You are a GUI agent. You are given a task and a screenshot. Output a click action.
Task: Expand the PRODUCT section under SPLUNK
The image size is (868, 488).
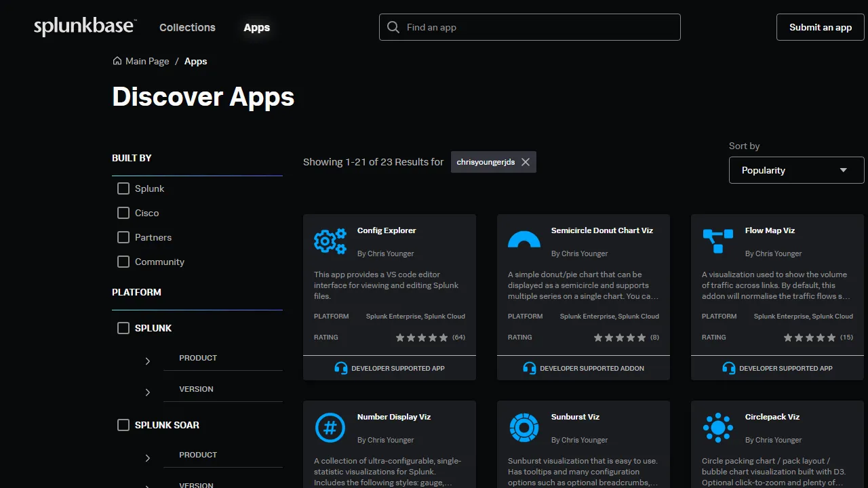pos(147,361)
